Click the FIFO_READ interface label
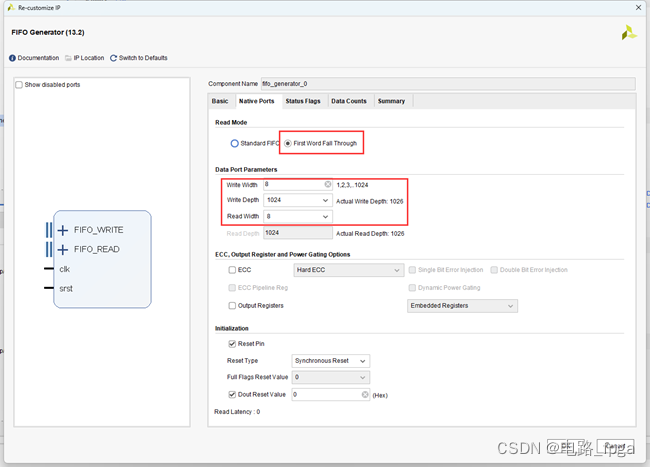This screenshot has height=467, width=650. pyautogui.click(x=97, y=249)
